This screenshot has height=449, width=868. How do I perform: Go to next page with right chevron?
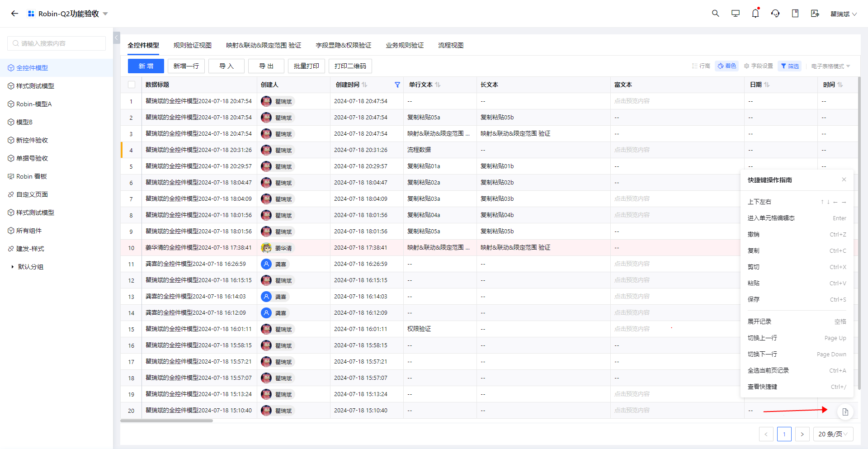pos(802,434)
